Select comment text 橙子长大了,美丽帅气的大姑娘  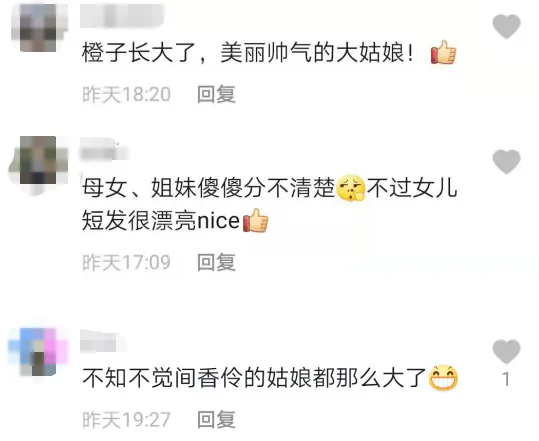(247, 53)
